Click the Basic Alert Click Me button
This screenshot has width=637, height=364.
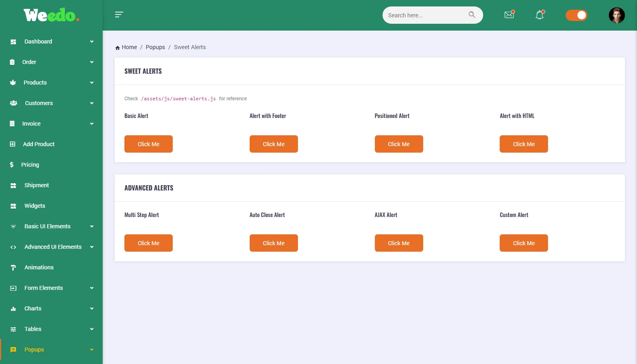(149, 144)
